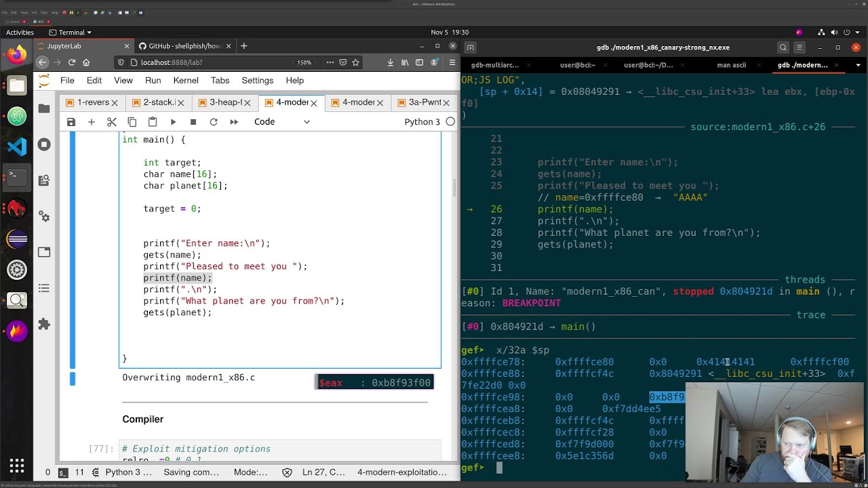
Task: Open the terminal search icon
Action: (783, 47)
